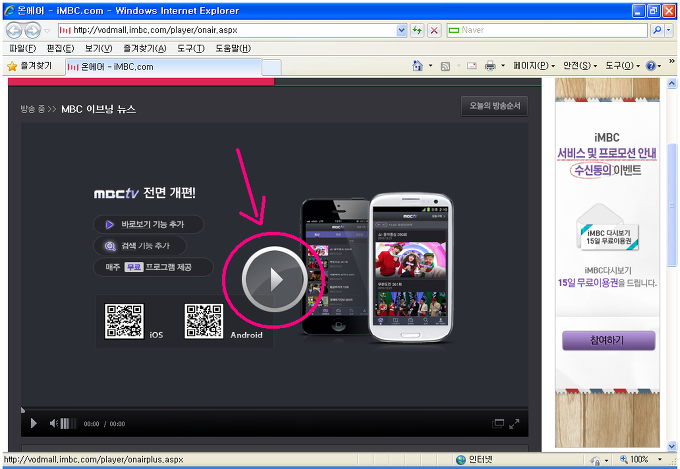This screenshot has height=469, width=680.
Task: Click the blue Help question mark icon
Action: (651, 66)
